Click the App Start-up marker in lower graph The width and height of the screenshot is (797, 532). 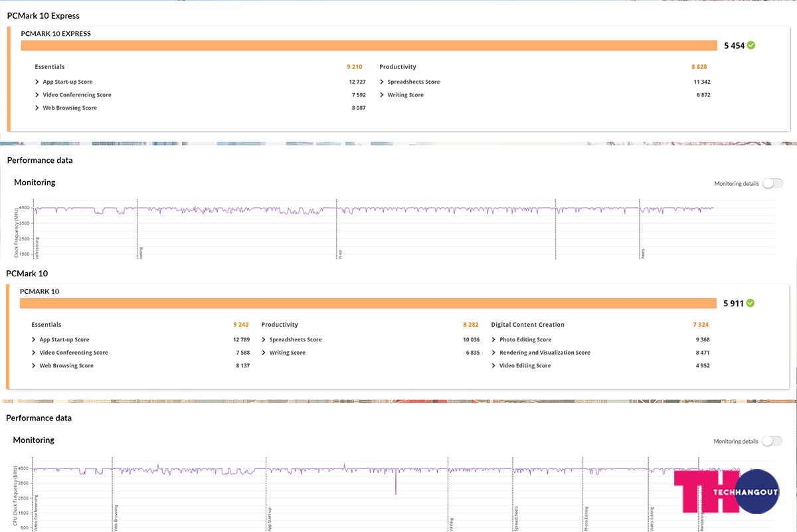tap(271, 520)
